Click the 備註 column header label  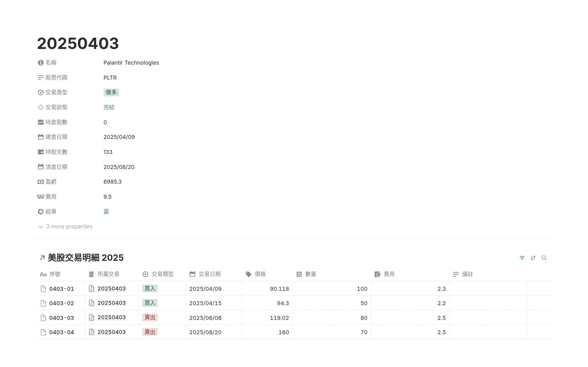point(468,275)
